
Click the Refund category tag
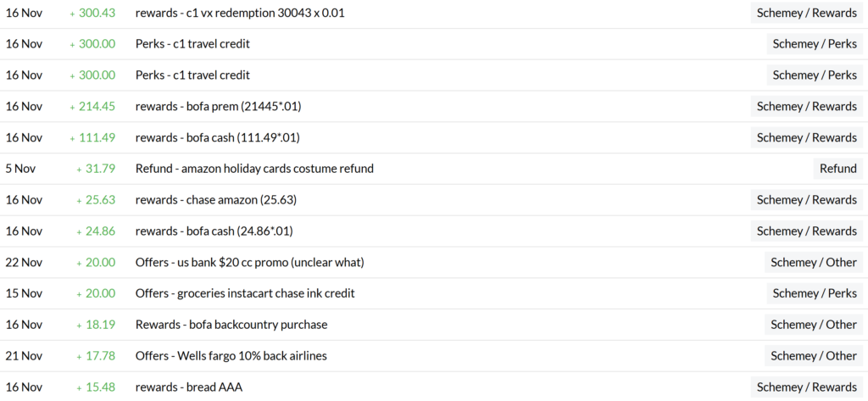click(837, 169)
